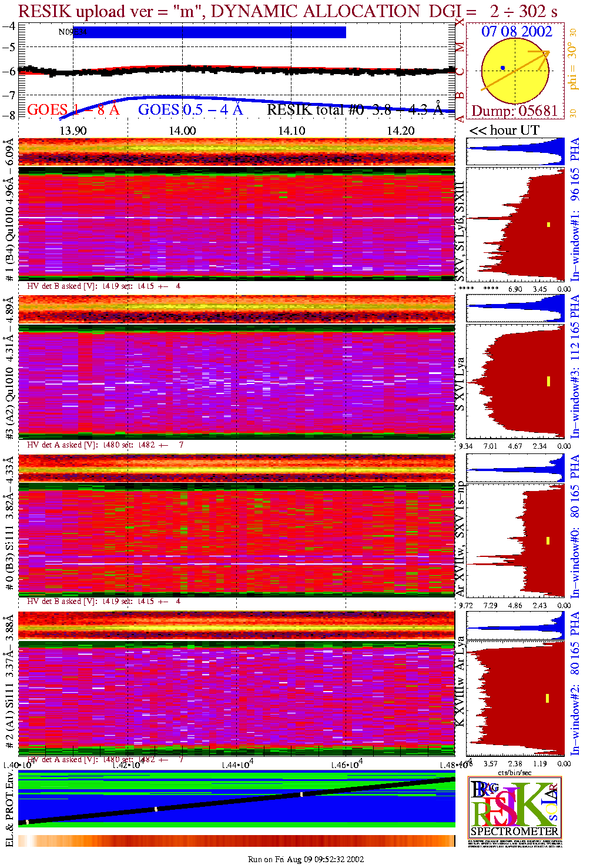This screenshot has width=590, height=868.
Task: Select yellow marker in In-window#3 histogram
Action: [x=548, y=381]
